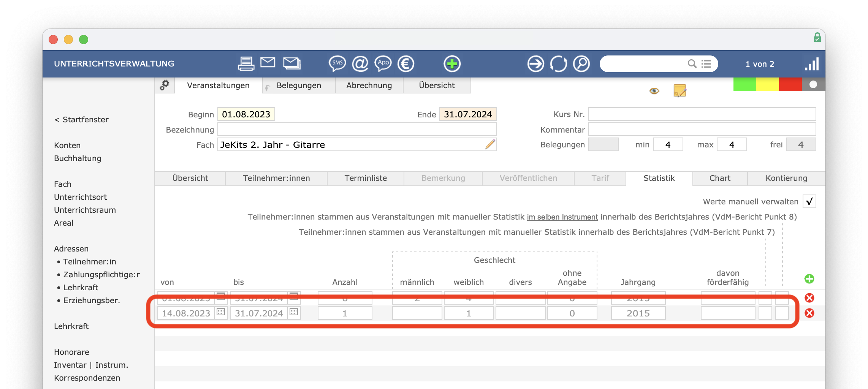Viewport: 868px width, 389px height.
Task: Click the magnifier search circle icon
Action: (x=581, y=63)
